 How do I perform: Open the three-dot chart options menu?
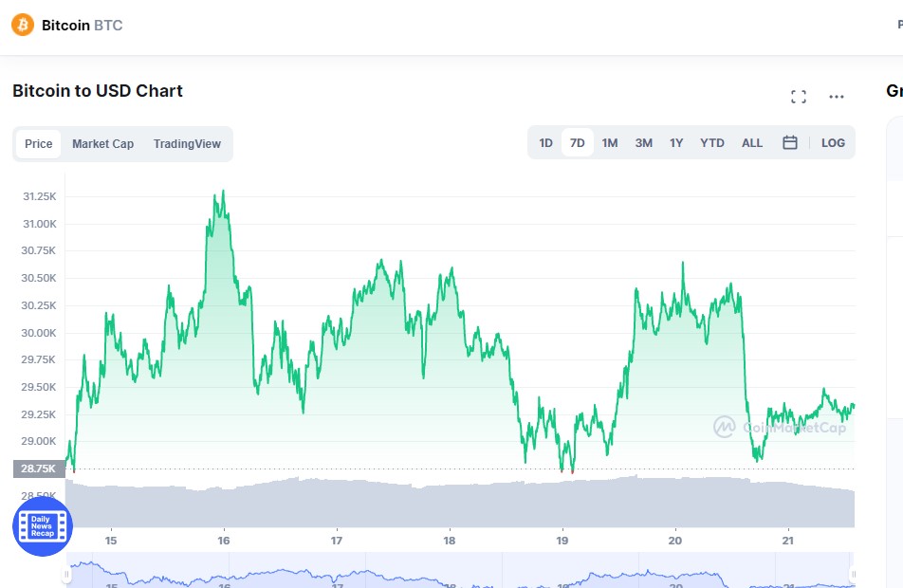click(x=837, y=97)
